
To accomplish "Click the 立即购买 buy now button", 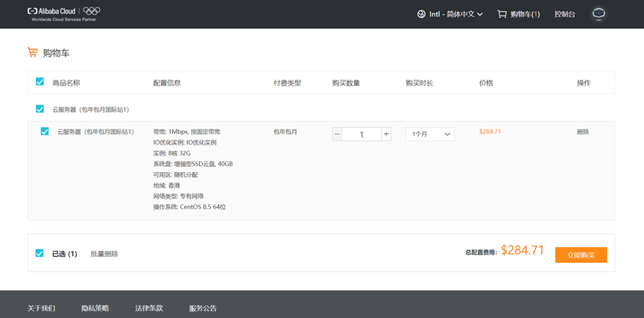I will (x=581, y=255).
